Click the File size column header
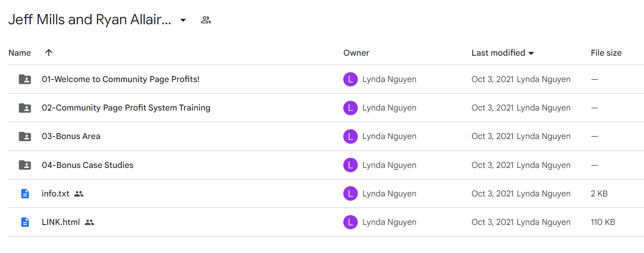This screenshot has width=644, height=253. tap(606, 53)
